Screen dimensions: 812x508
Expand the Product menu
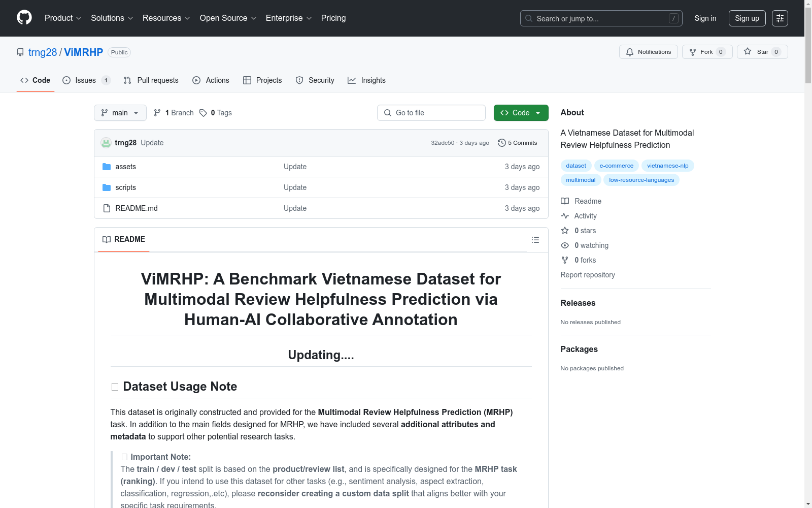pos(63,18)
